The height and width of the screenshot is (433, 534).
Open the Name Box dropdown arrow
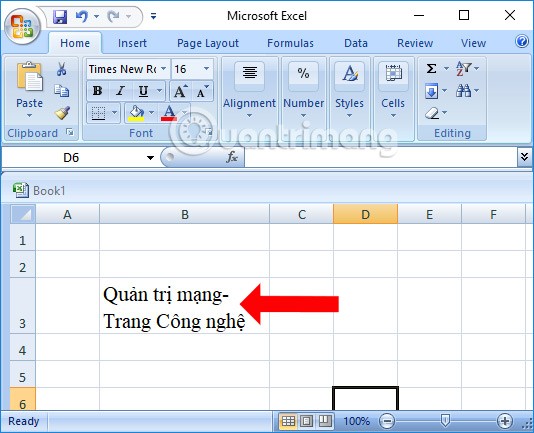pyautogui.click(x=150, y=158)
